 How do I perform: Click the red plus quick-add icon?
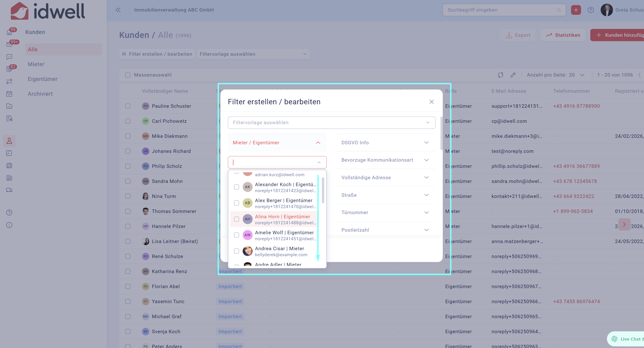(576, 10)
